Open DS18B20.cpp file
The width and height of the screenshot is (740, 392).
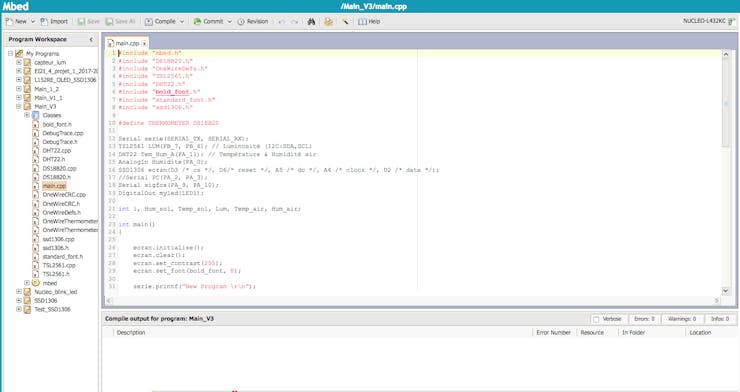coord(59,168)
